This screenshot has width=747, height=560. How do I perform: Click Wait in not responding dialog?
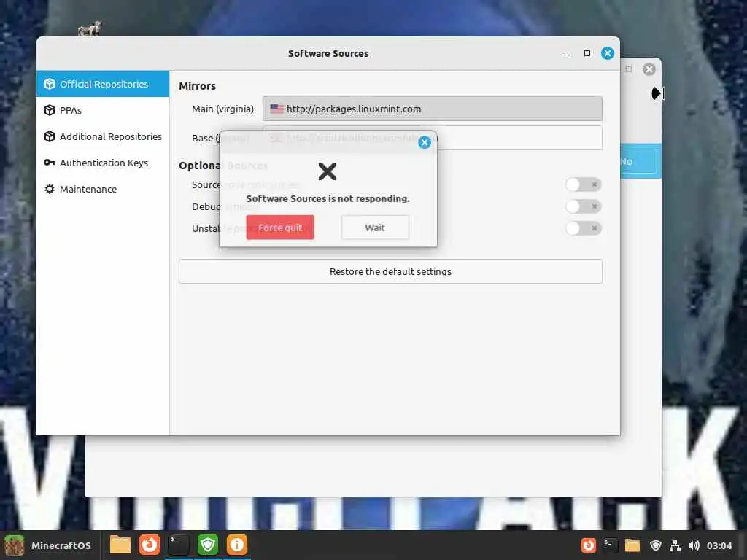click(375, 227)
